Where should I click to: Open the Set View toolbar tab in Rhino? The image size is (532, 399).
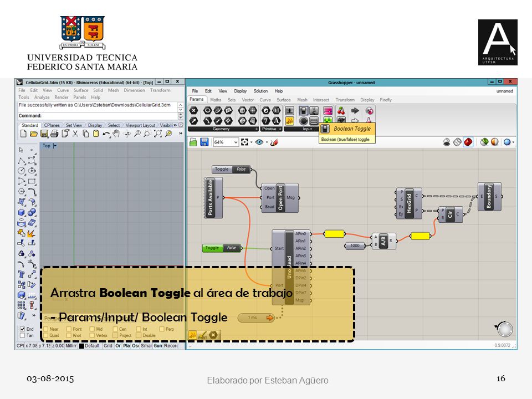pyautogui.click(x=74, y=125)
